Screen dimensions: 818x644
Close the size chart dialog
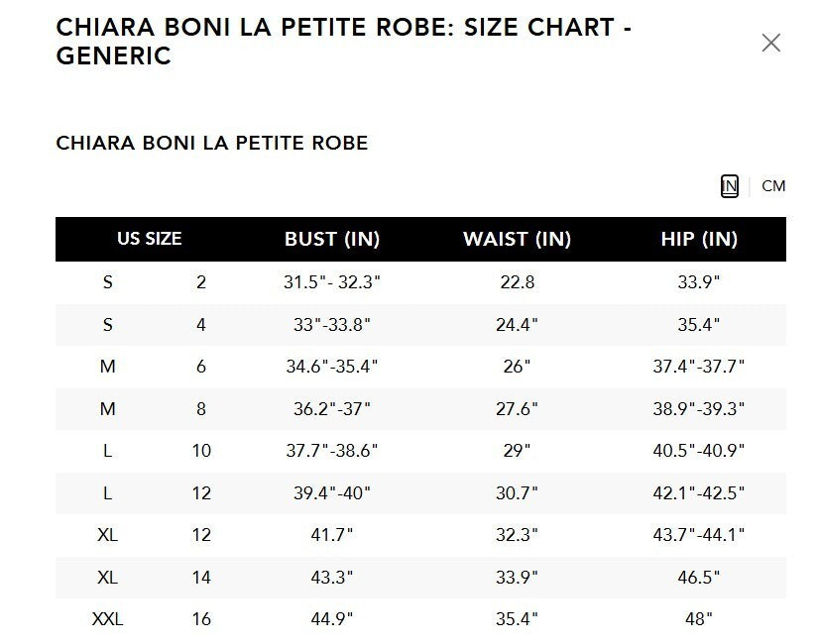770,43
